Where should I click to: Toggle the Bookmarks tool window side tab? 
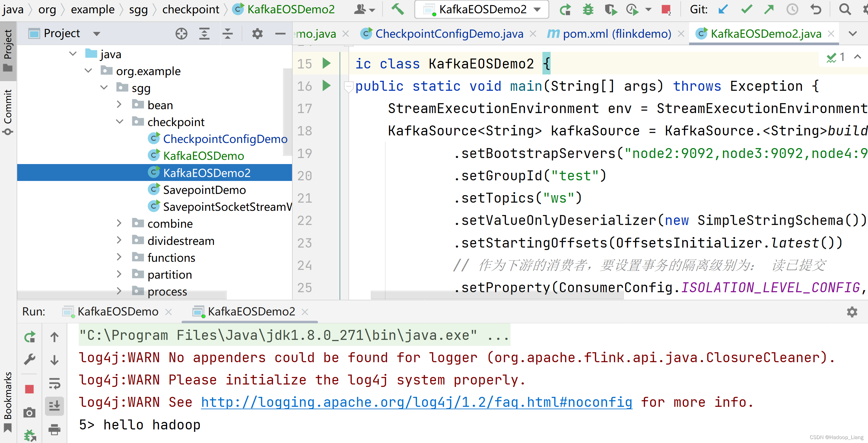(8, 402)
